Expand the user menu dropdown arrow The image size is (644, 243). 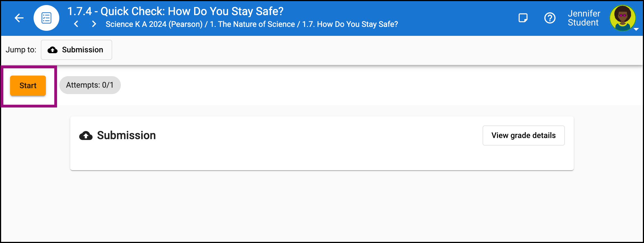point(636,29)
